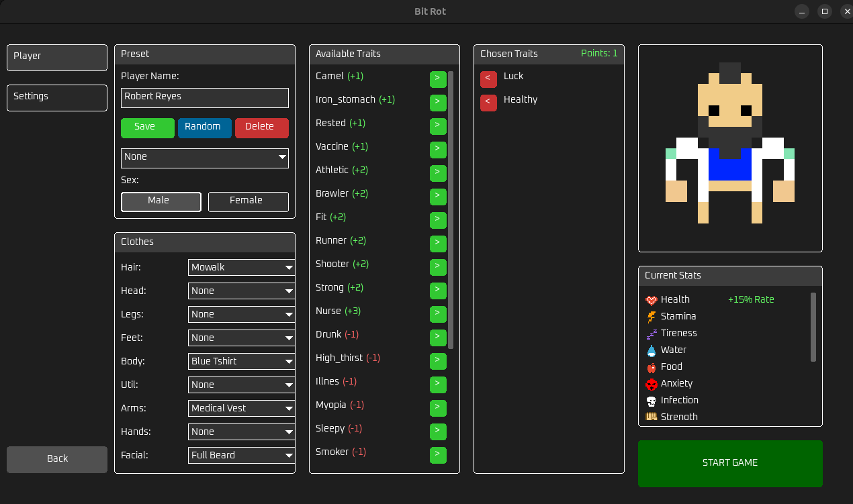
Task: Click the START GAME button
Action: (730, 464)
